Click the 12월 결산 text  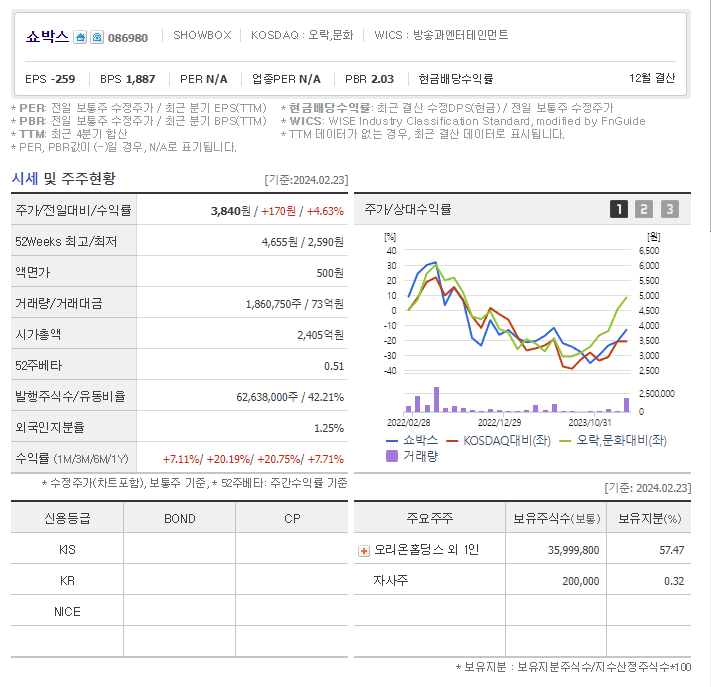coord(652,78)
